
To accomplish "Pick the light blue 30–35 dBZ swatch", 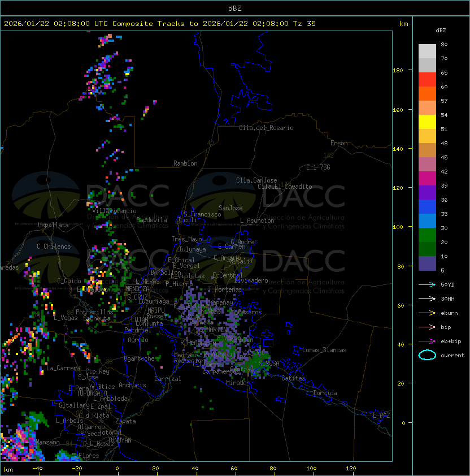I will click(x=427, y=220).
